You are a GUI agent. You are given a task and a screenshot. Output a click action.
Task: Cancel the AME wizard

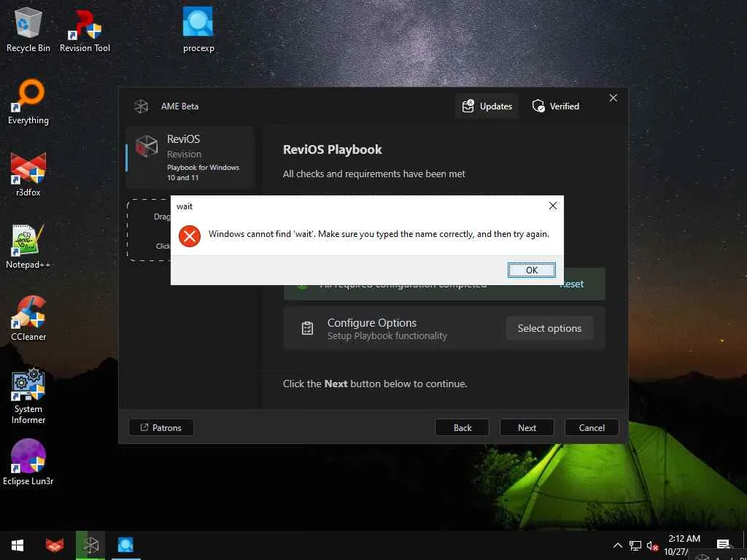592,427
